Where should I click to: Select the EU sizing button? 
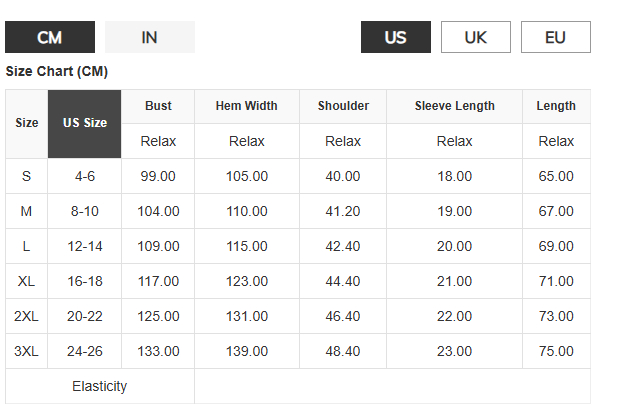(555, 37)
